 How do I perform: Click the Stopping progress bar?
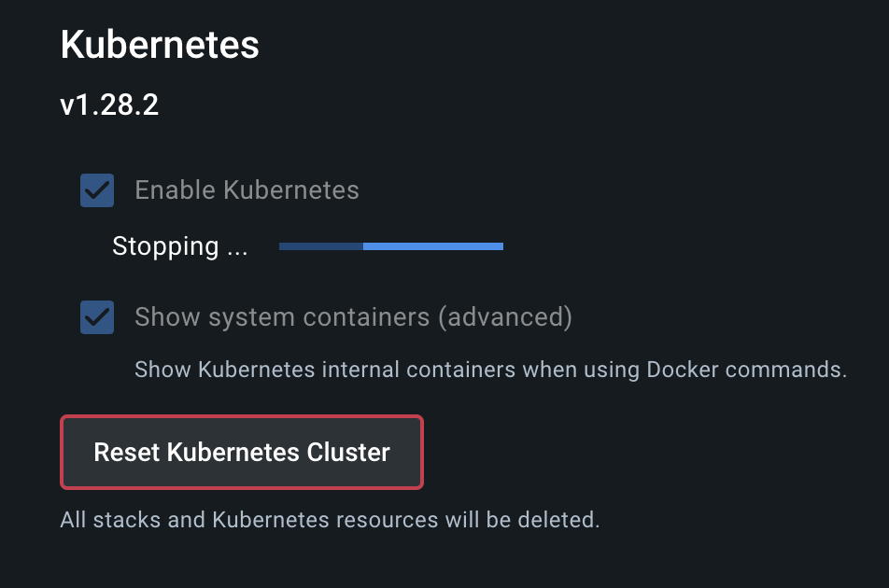(390, 246)
